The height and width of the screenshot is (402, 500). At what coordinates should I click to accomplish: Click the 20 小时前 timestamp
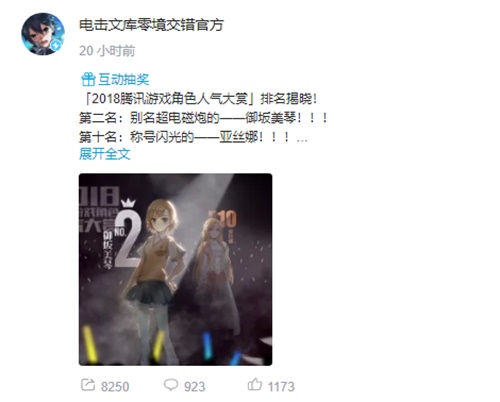point(107,51)
